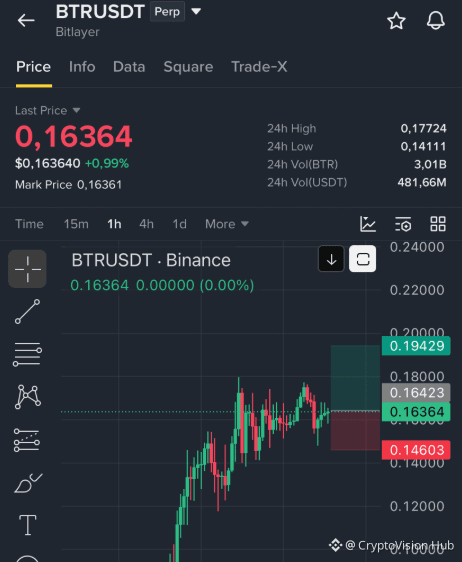This screenshot has width=462, height=562.
Task: Click the green 0.16364 current price label
Action: (416, 412)
